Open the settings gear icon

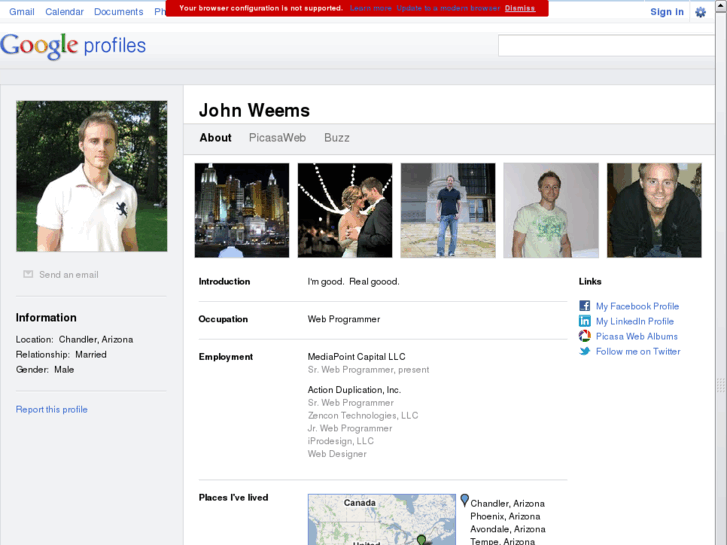point(700,12)
